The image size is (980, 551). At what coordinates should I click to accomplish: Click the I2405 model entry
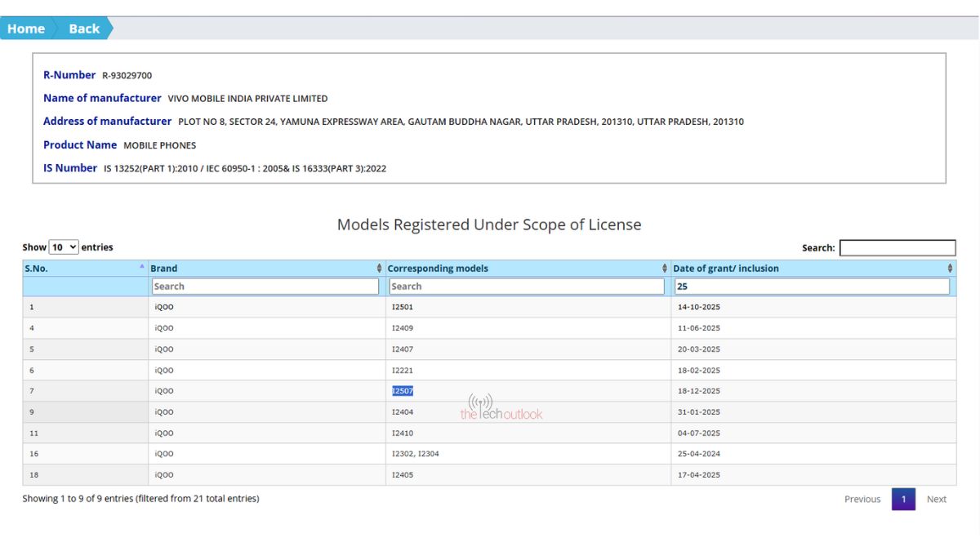coord(403,475)
